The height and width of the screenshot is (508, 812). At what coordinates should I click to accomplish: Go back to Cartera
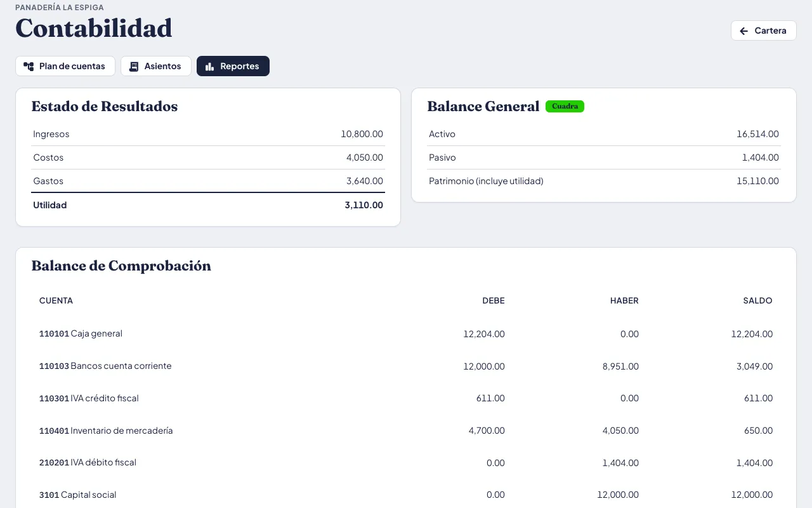764,30
